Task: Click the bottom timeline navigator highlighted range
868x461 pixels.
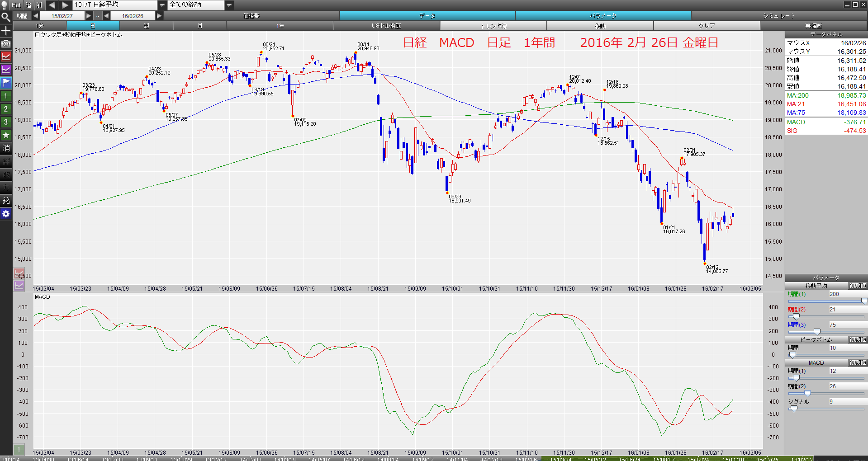Action: tap(678, 459)
